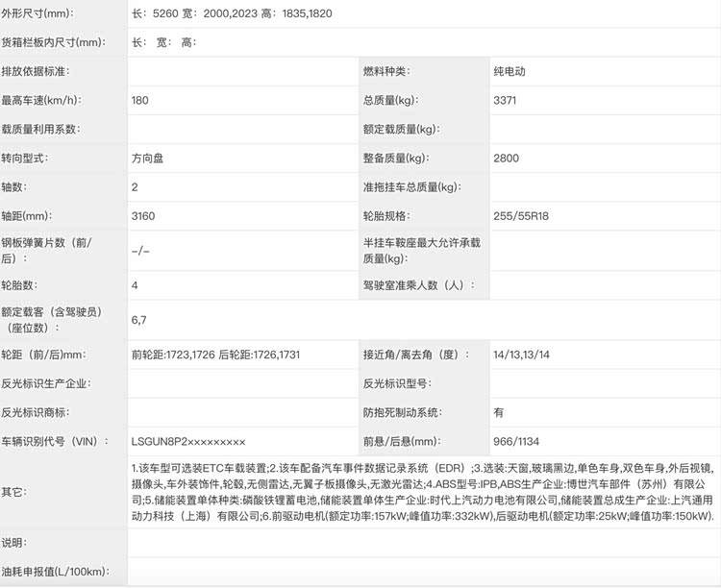
Task: Click the 总质量(kg) value 3371
Action: tap(507, 100)
